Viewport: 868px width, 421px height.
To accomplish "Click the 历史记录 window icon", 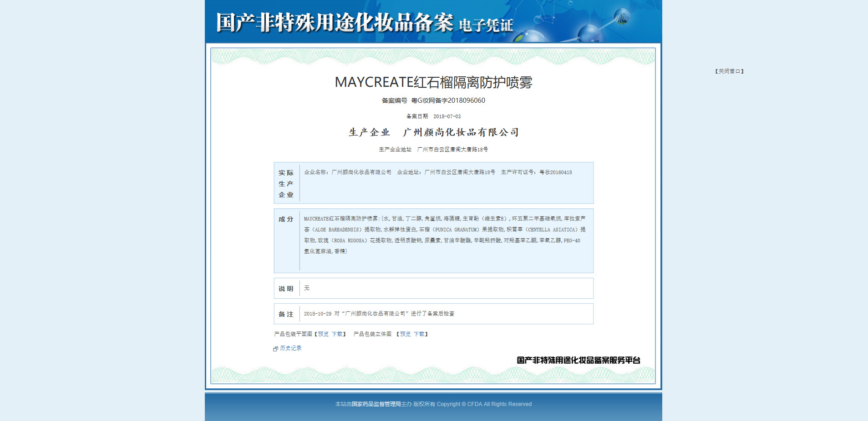I will 275,349.
